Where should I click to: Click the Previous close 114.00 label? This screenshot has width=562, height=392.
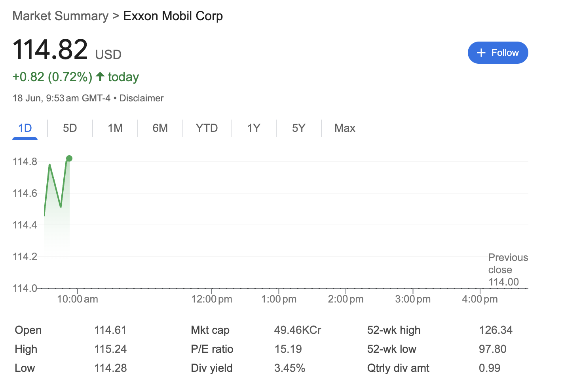click(x=508, y=270)
